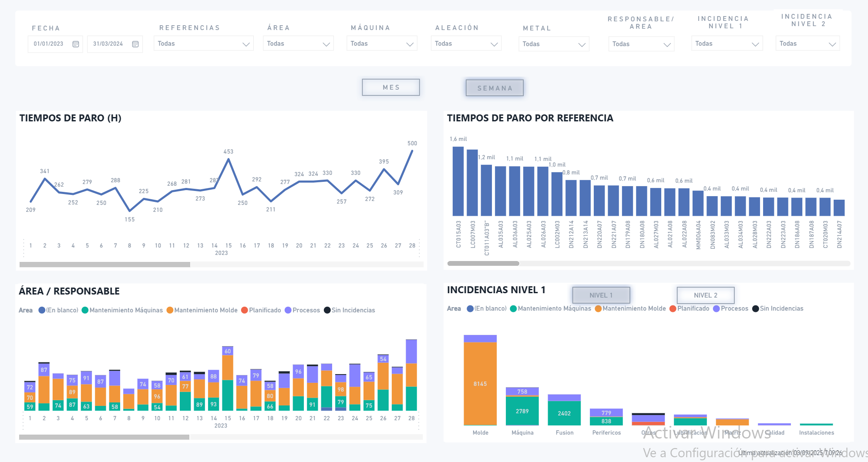Select the red Planificado legend dot under INCIDENCIAS NIVEL 1
This screenshot has width=868, height=462.
point(673,308)
